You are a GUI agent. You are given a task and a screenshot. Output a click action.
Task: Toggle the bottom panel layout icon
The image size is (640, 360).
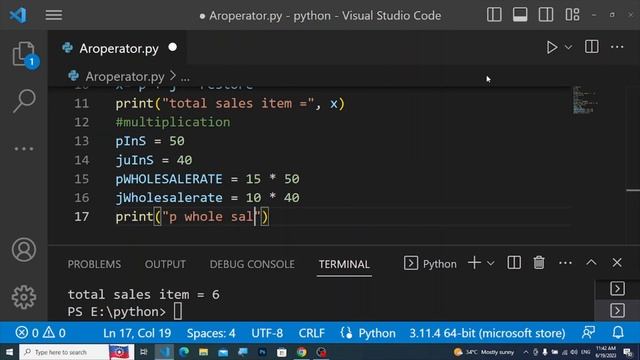(520, 15)
